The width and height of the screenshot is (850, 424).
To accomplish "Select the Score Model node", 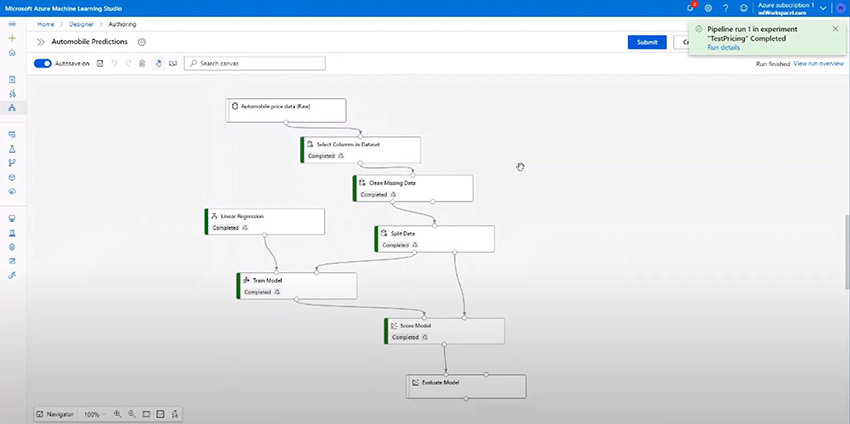I will point(444,331).
